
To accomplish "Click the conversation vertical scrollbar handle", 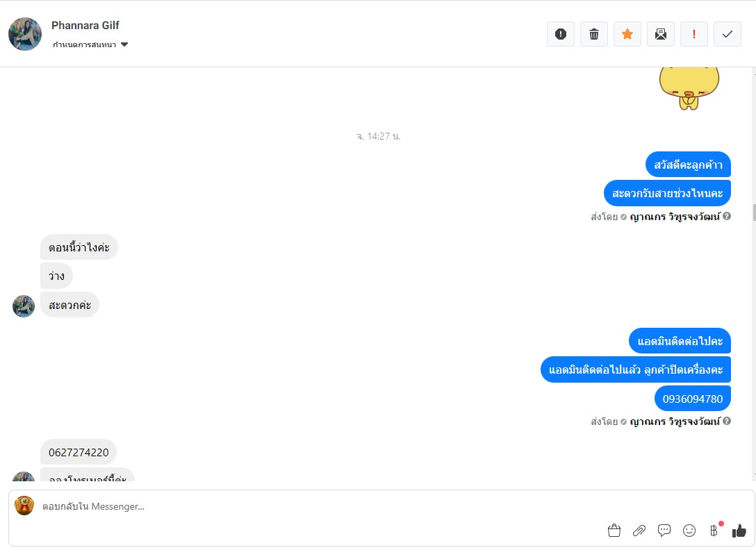I will coord(754,212).
